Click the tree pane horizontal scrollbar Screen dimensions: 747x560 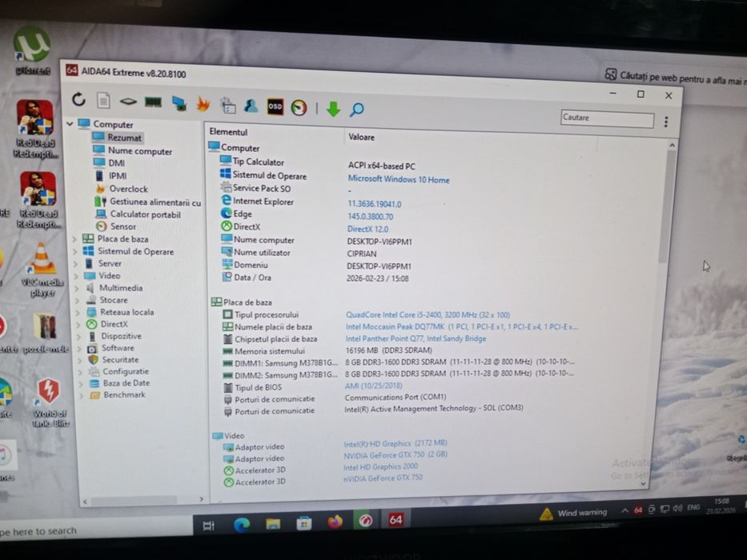[x=134, y=500]
